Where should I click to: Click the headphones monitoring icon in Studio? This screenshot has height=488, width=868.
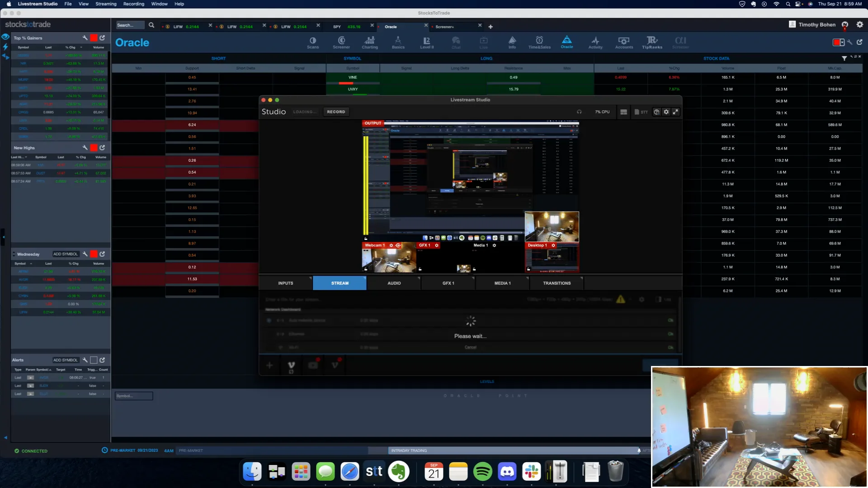pyautogui.click(x=579, y=112)
